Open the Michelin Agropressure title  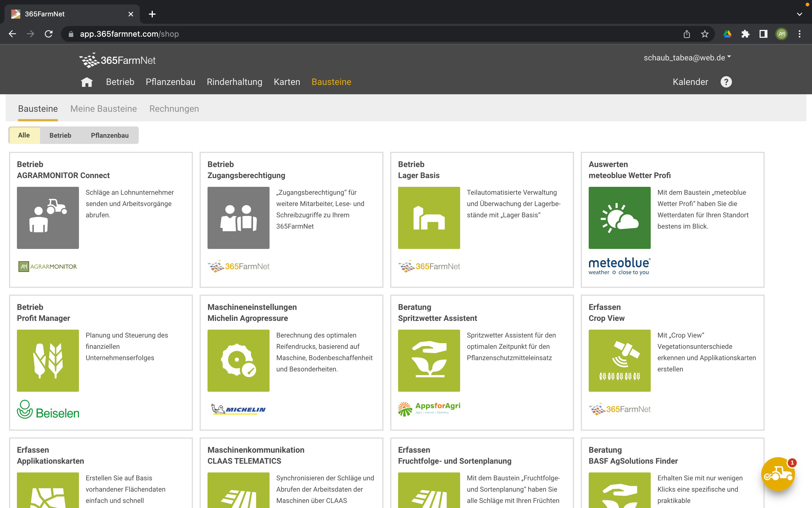pyautogui.click(x=248, y=318)
